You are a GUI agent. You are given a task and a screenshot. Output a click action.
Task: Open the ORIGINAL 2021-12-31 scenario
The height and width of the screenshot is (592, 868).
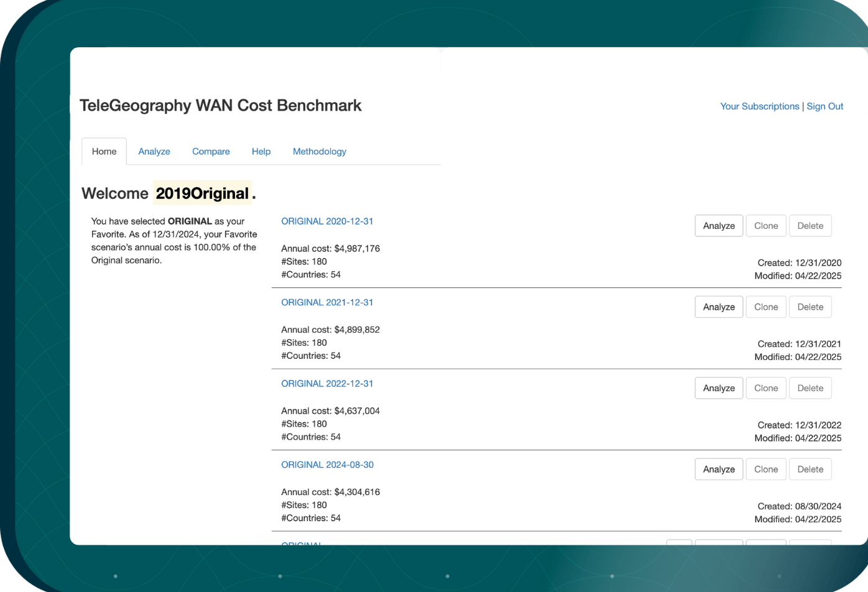(327, 302)
